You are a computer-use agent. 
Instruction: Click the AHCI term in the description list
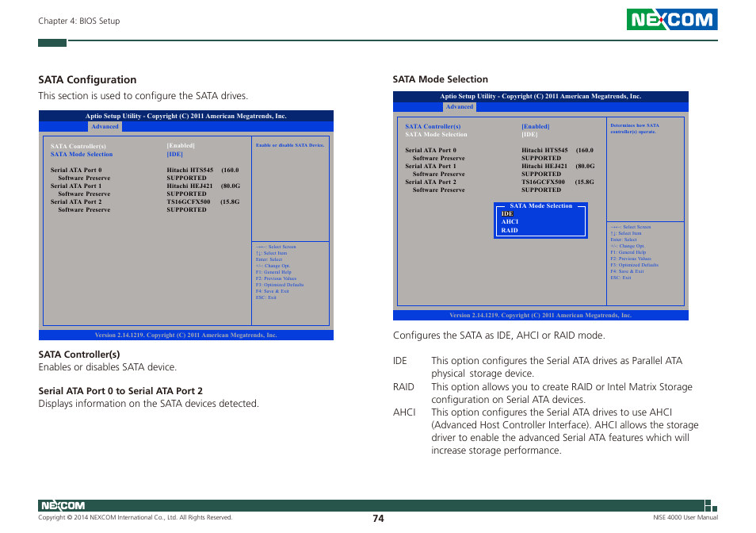click(x=404, y=412)
